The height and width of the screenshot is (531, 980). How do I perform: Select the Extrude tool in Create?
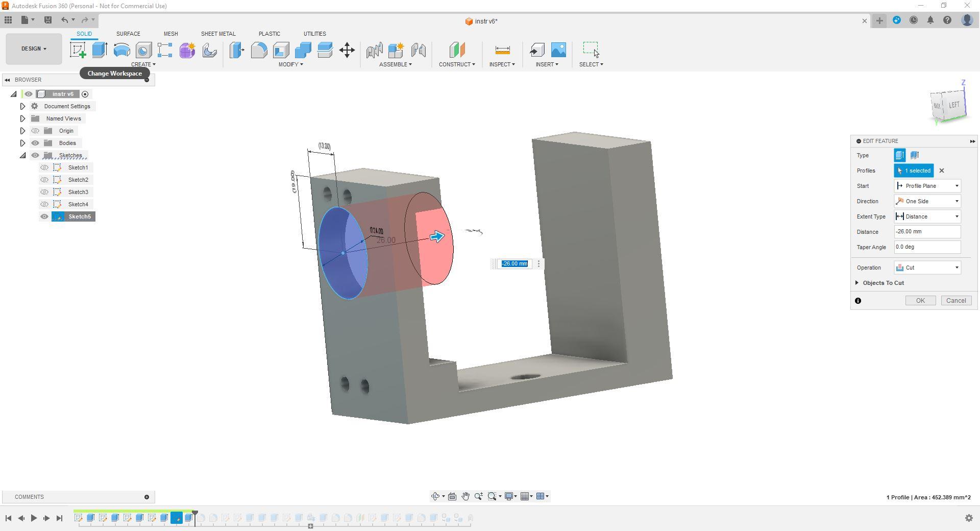point(100,50)
